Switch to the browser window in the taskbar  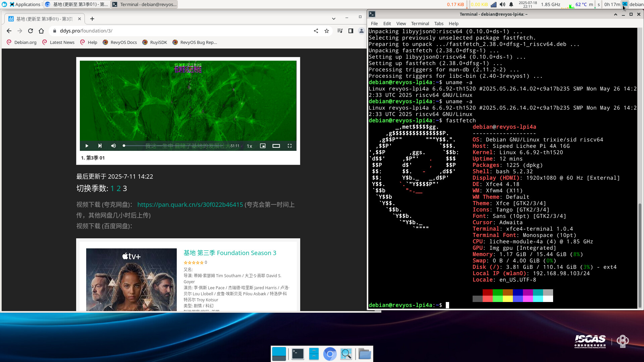(x=77, y=4)
